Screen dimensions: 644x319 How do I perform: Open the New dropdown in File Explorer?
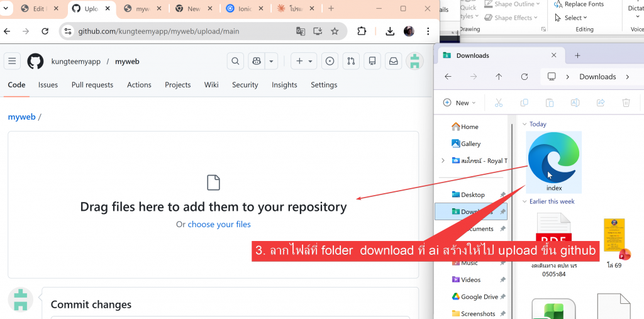(460, 103)
